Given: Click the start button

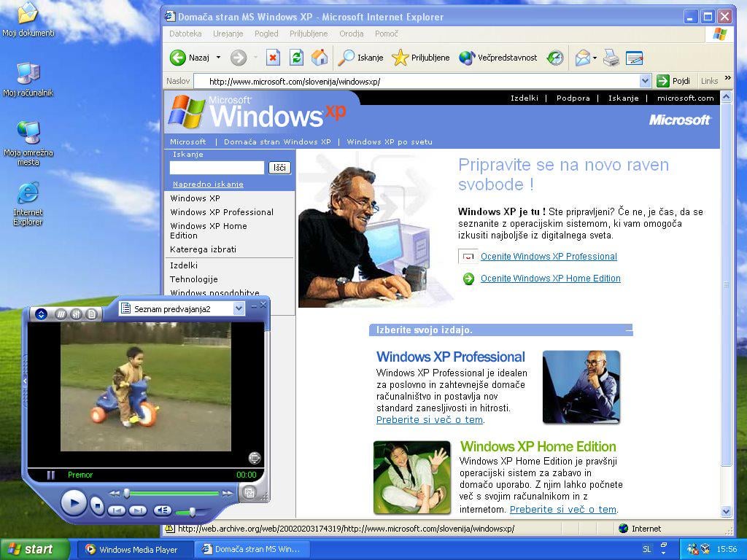Looking at the screenshot, I should (34, 549).
